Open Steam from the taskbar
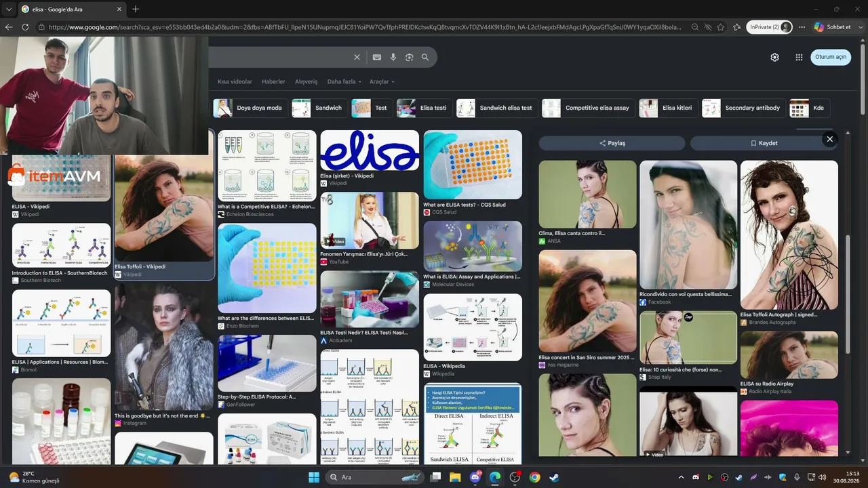The height and width of the screenshot is (488, 868). (554, 477)
